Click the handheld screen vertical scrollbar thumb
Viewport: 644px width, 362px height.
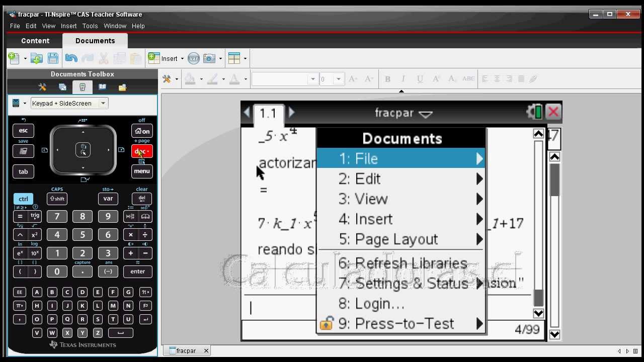point(538,298)
